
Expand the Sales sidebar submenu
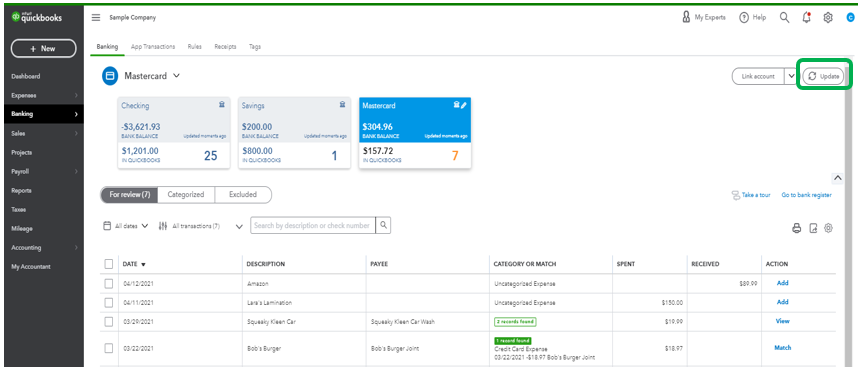click(76, 133)
